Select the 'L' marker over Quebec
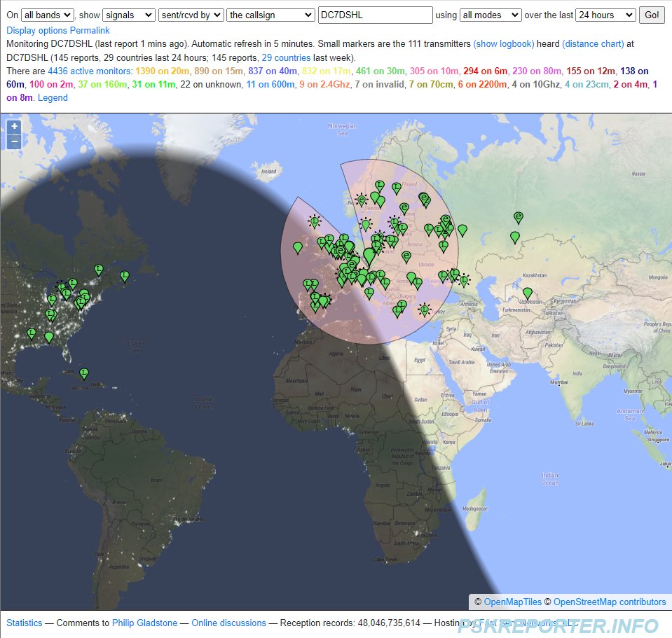 [99, 270]
